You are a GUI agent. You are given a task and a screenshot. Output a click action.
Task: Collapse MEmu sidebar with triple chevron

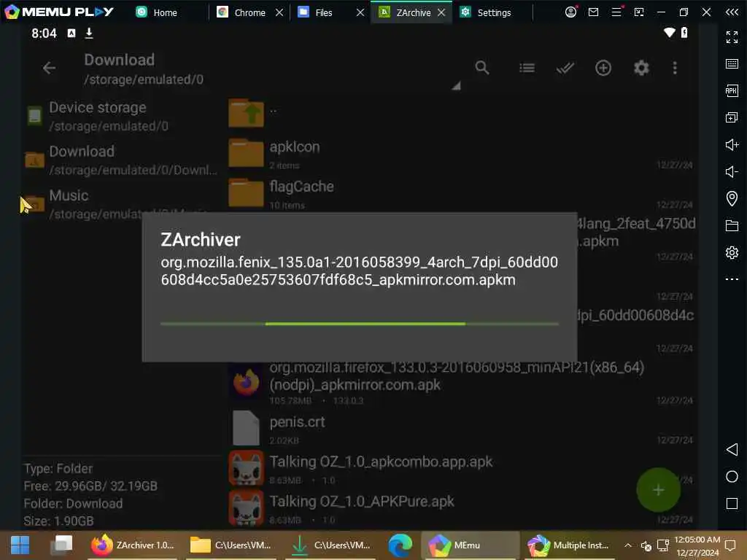click(732, 12)
